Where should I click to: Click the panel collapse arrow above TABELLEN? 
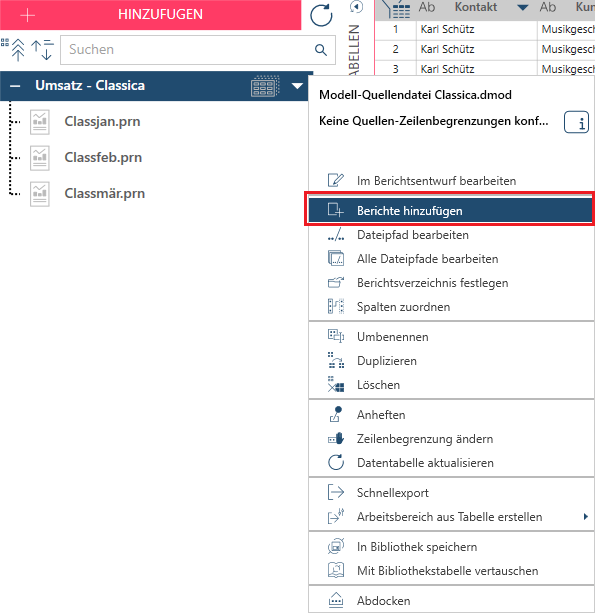click(356, 7)
